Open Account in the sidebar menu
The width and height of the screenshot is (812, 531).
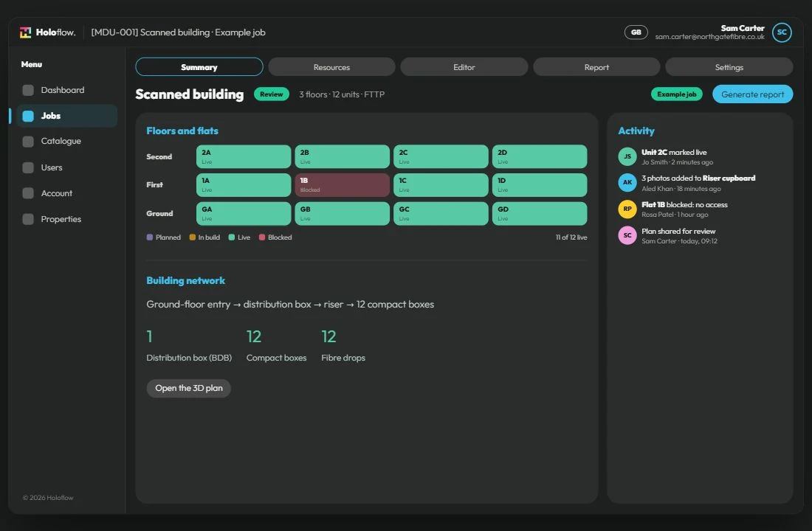67,193
